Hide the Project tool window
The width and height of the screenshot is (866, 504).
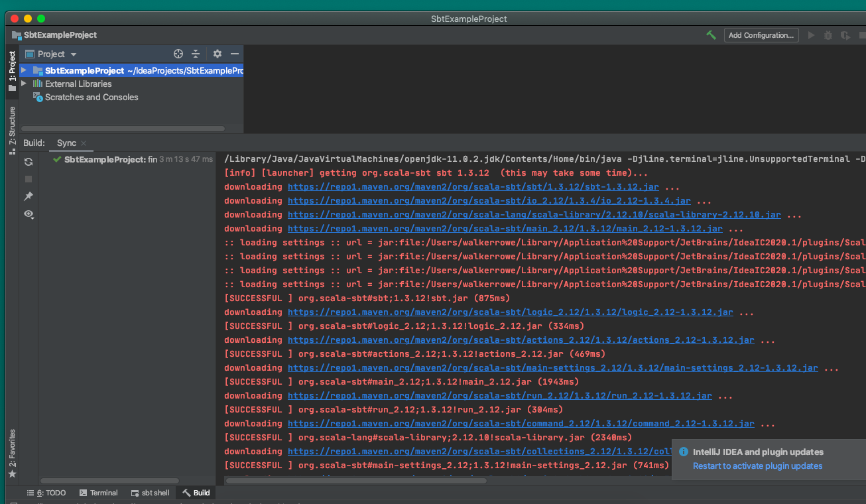(235, 54)
